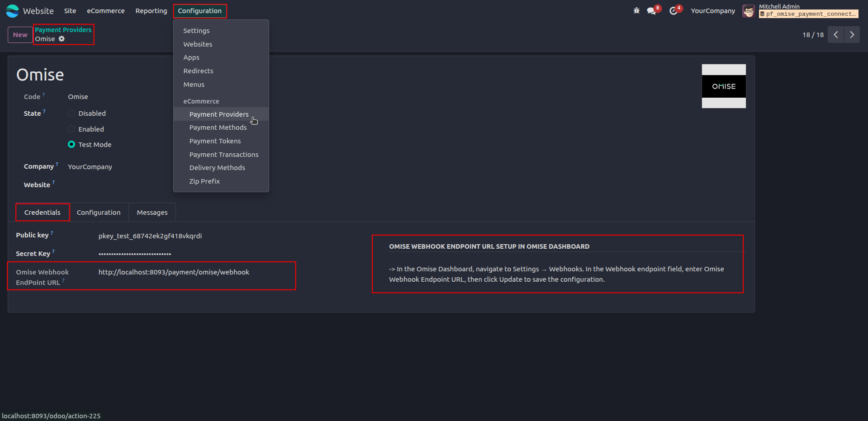Open the conversations chat icon
This screenshot has width=868, height=421.
[x=652, y=11]
